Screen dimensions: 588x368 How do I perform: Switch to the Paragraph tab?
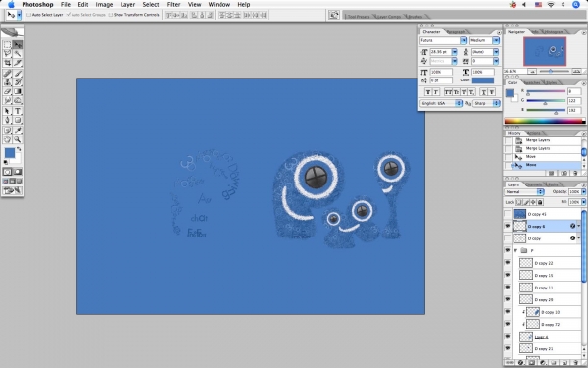[x=456, y=32]
